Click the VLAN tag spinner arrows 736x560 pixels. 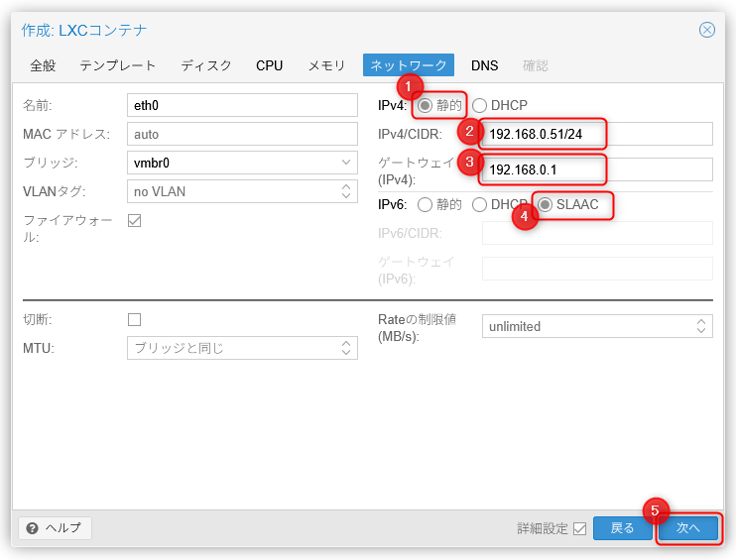pyautogui.click(x=346, y=191)
